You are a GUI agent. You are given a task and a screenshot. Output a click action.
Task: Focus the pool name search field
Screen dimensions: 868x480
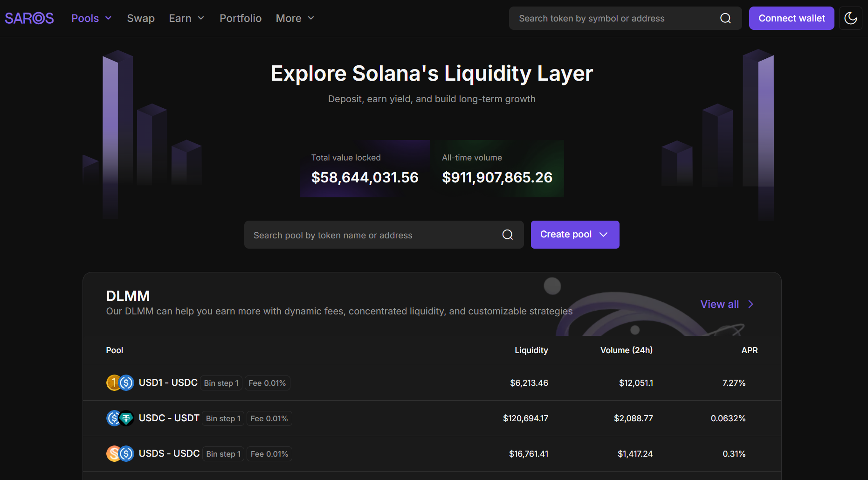coord(373,235)
